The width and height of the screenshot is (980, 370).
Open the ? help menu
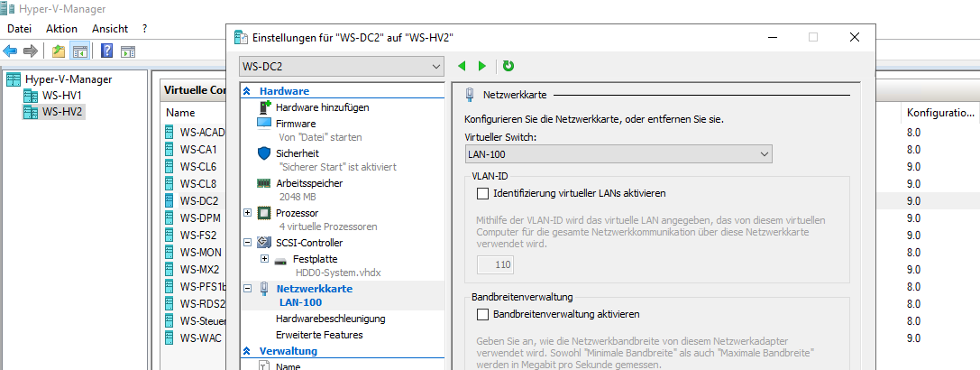tap(144, 28)
